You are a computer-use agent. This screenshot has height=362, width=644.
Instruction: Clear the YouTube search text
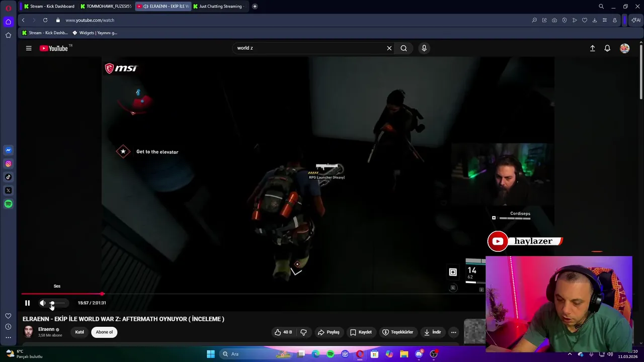tap(389, 48)
